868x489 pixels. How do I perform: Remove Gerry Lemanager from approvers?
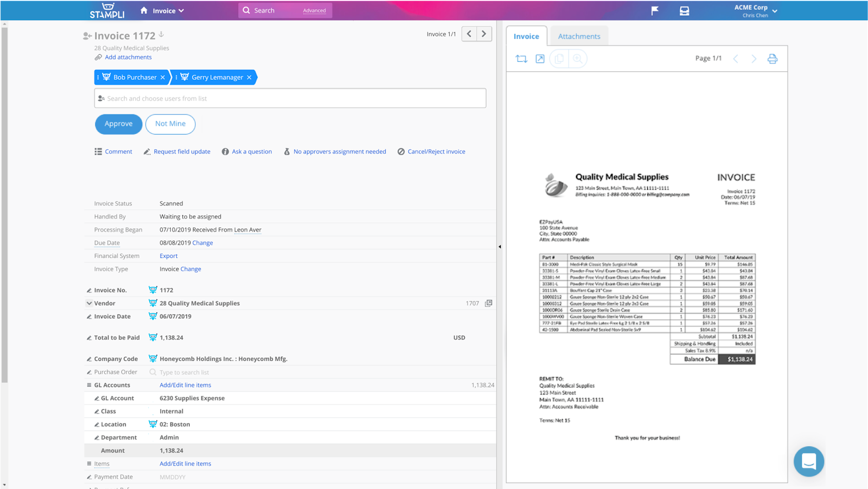pos(249,78)
